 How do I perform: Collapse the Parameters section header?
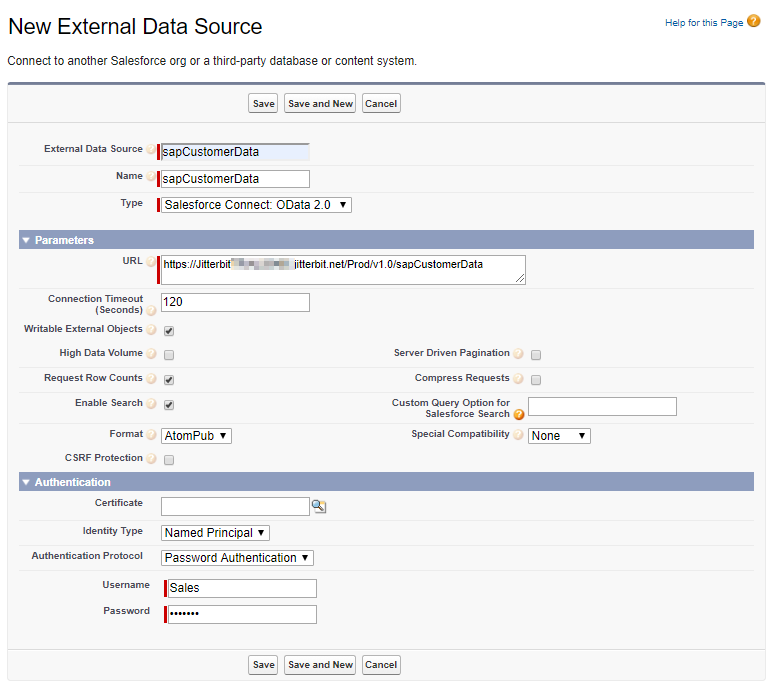26,240
